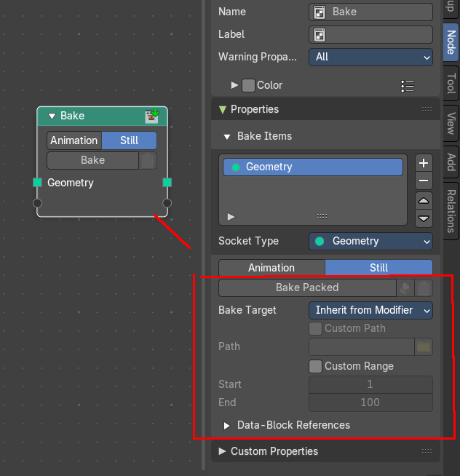The height and width of the screenshot is (476, 460).
Task: Open the folder browser for Path
Action: pos(424,346)
